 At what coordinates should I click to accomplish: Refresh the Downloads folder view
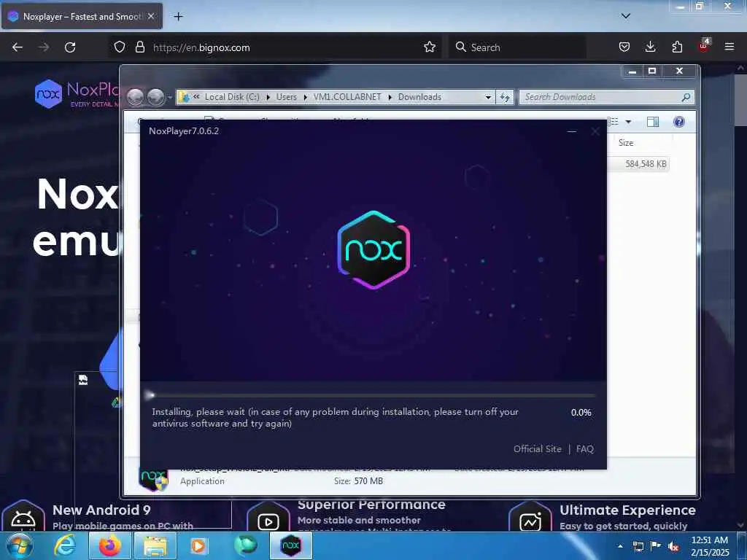505,97
